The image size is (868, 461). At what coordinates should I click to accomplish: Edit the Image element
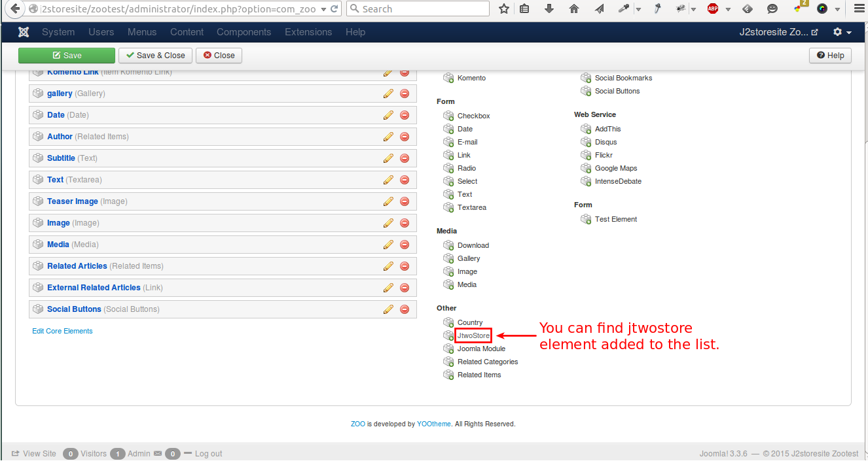click(x=388, y=223)
